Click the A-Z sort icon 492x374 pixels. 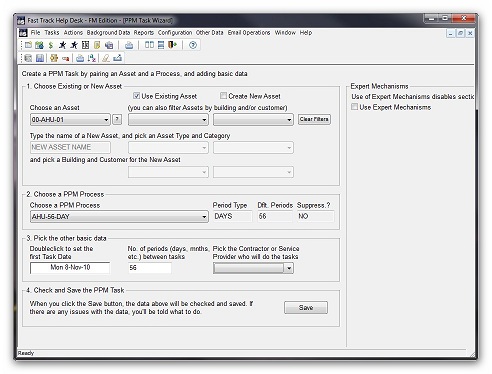[92, 58]
